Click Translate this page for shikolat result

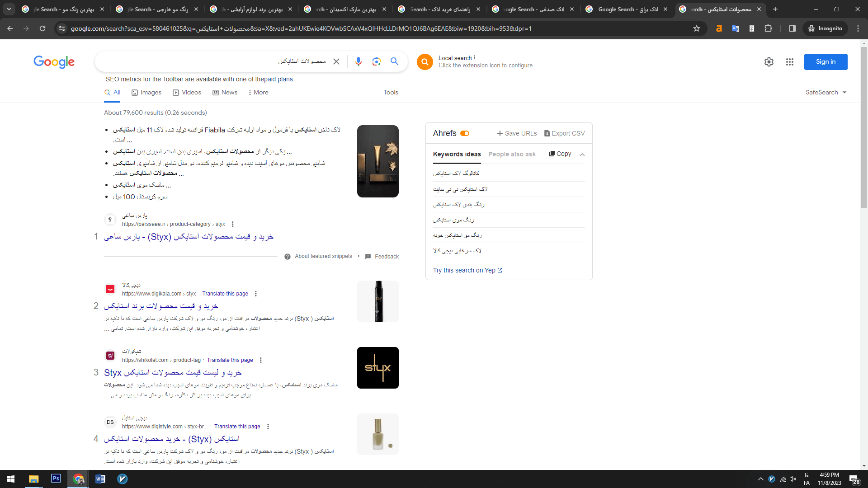(x=230, y=360)
